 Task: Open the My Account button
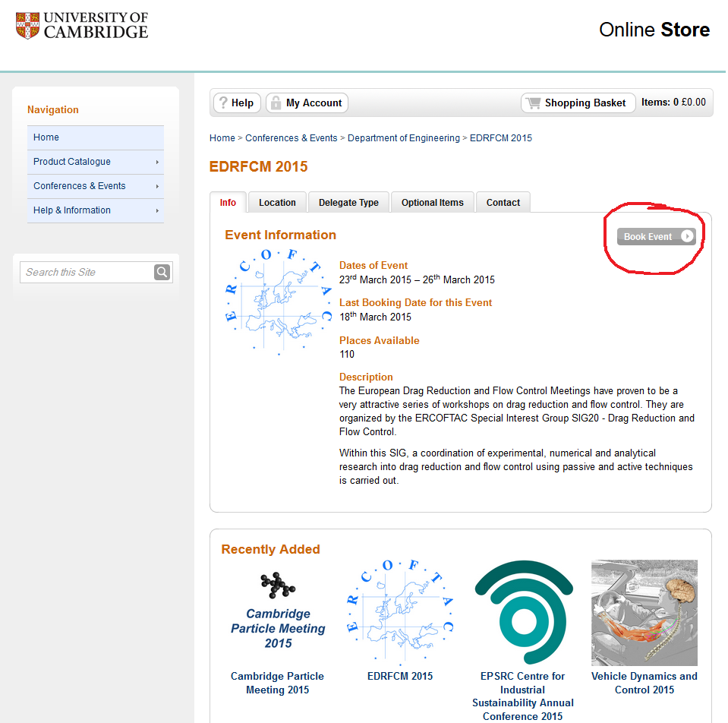tap(307, 103)
